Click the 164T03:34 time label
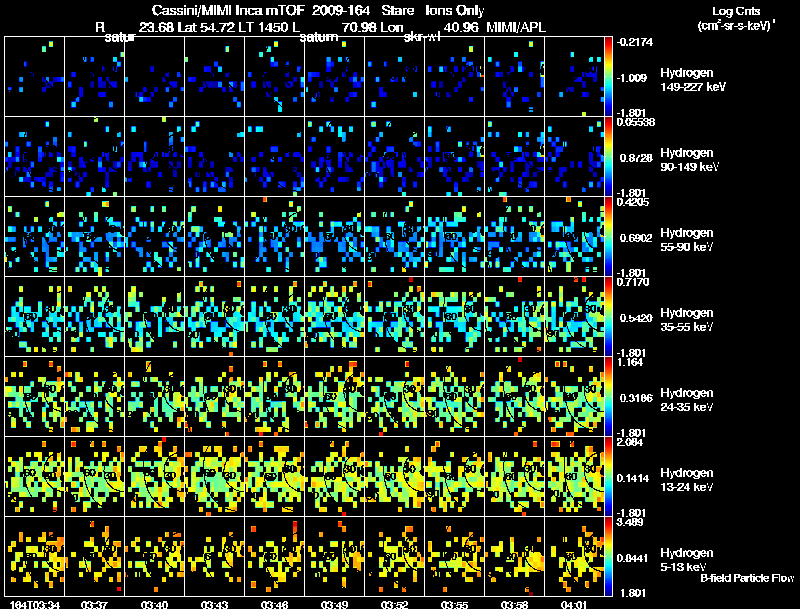This screenshot has height=609, width=800. pos(35,605)
